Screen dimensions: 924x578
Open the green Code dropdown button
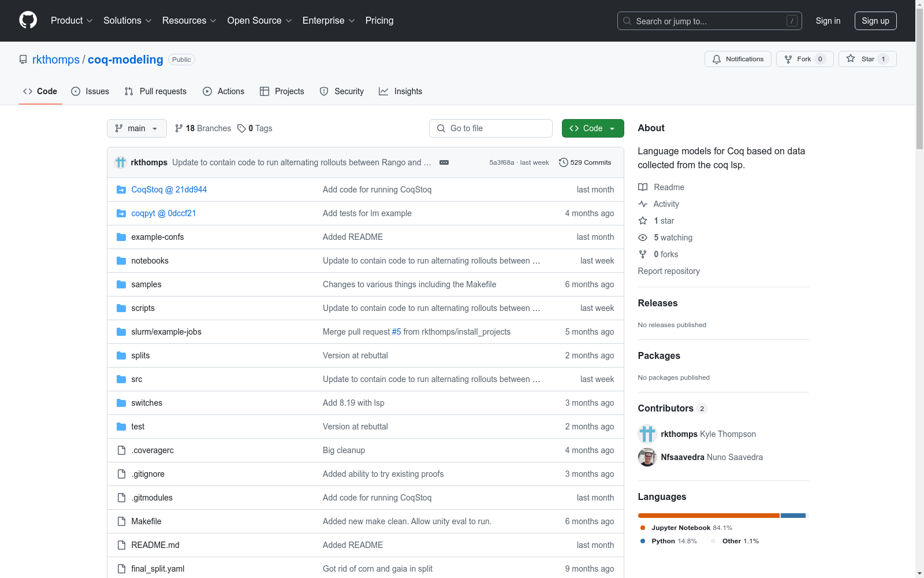click(593, 128)
